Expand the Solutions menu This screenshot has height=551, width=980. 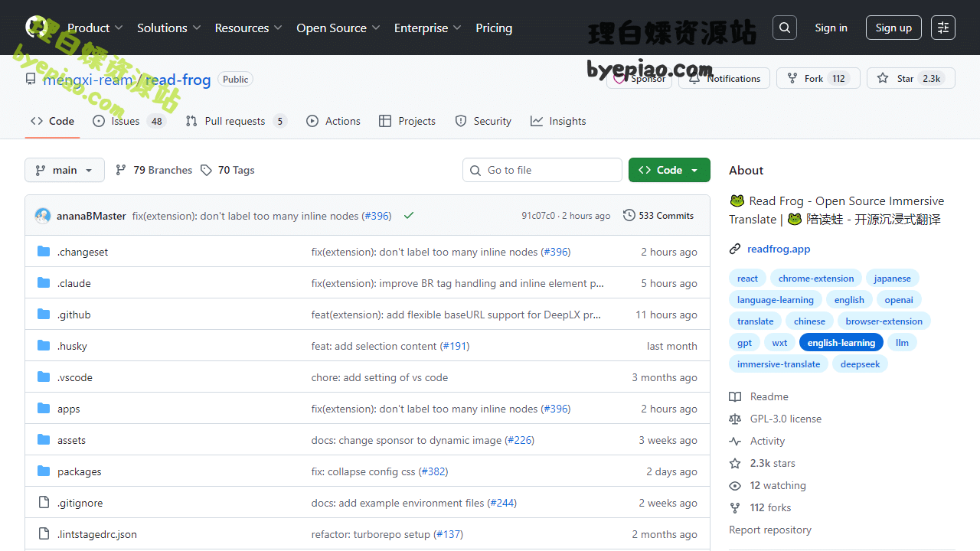tap(169, 28)
